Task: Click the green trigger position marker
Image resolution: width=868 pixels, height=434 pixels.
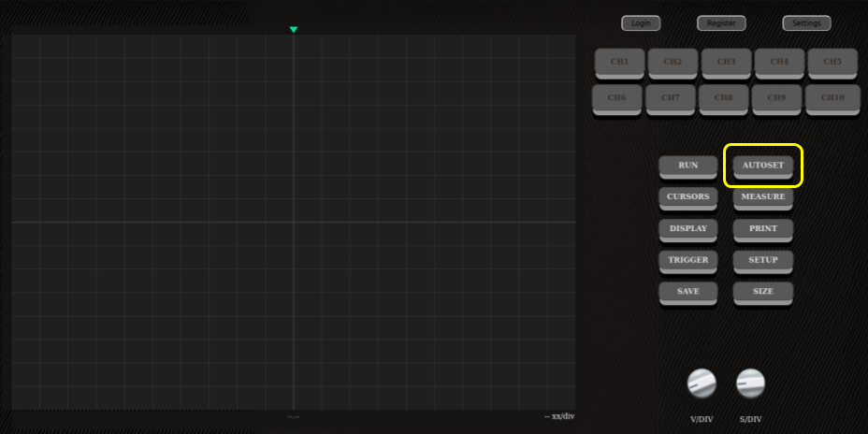Action: [294, 30]
